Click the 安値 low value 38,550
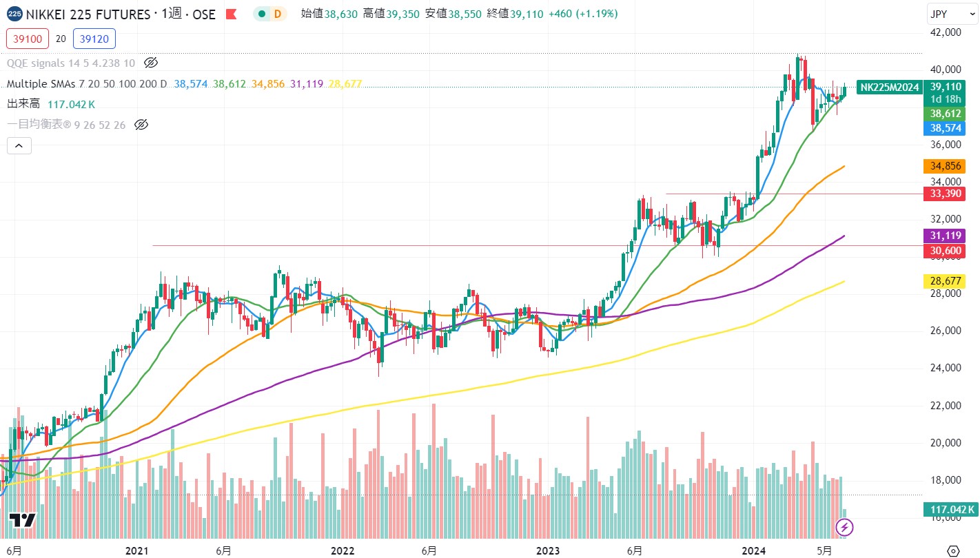The width and height of the screenshot is (980, 558). pos(465,14)
